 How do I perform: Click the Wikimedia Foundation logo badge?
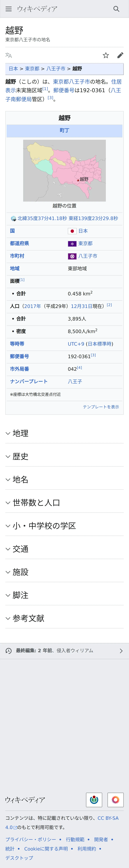pyautogui.click(x=94, y=800)
